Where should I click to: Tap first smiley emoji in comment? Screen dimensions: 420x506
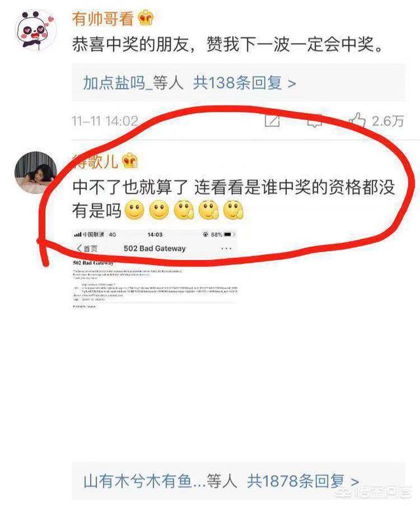click(134, 211)
